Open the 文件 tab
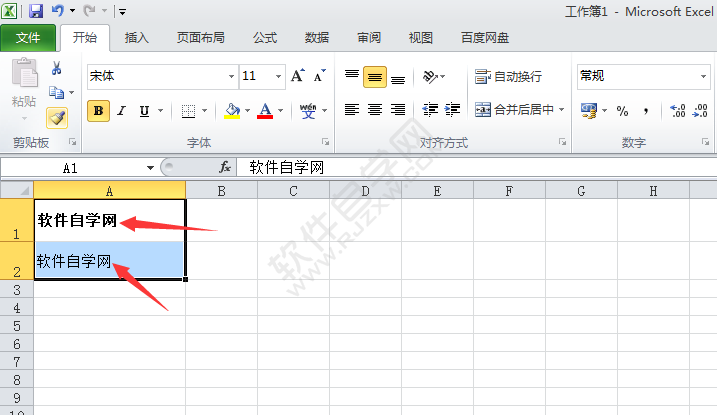The image size is (717, 415). tap(28, 38)
